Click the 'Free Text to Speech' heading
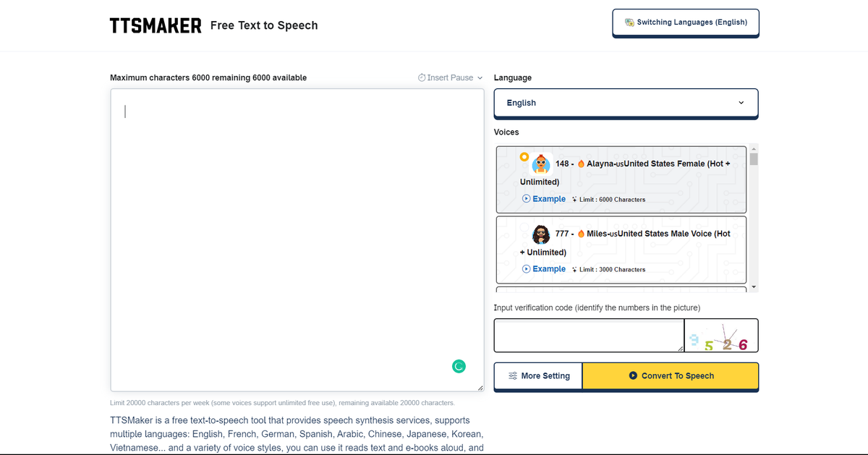The height and width of the screenshot is (455, 868). (x=264, y=25)
